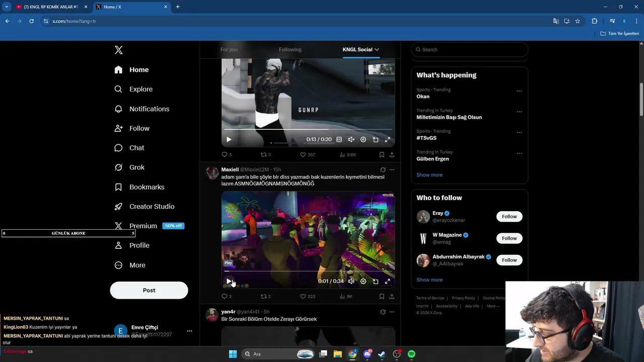Toggle captions on the GUNRP video
The height and width of the screenshot is (362, 644).
[339, 139]
